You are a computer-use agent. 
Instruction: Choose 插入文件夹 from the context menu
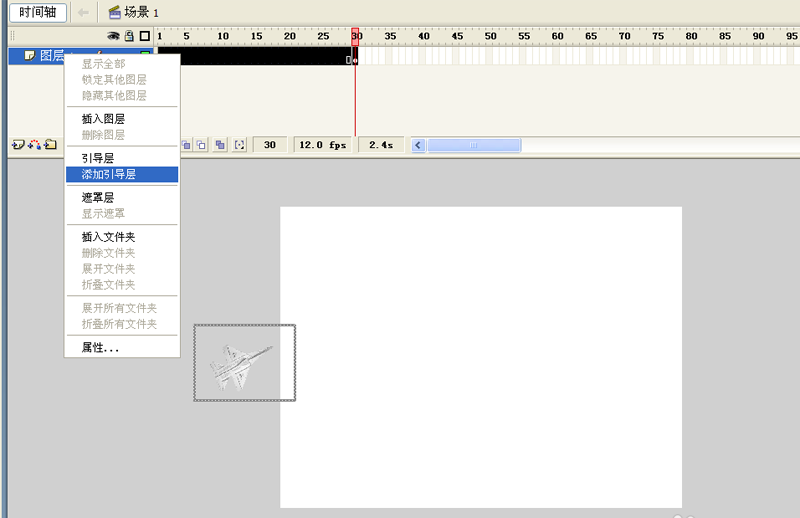click(x=122, y=237)
